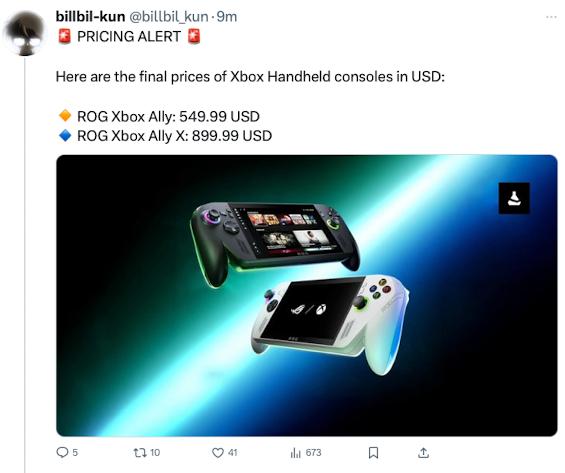Image resolution: width=565 pixels, height=473 pixels.
Task: Open the @billbil_kun handle link
Action: 169,17
